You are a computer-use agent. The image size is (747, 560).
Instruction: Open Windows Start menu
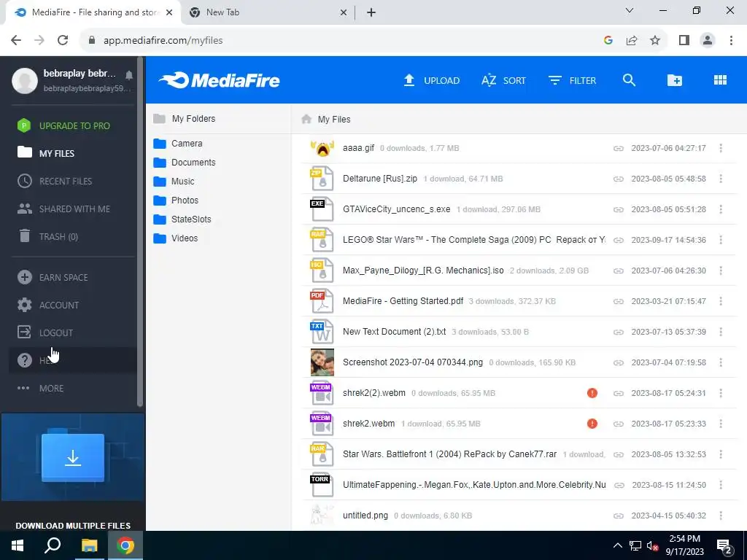pos(18,545)
